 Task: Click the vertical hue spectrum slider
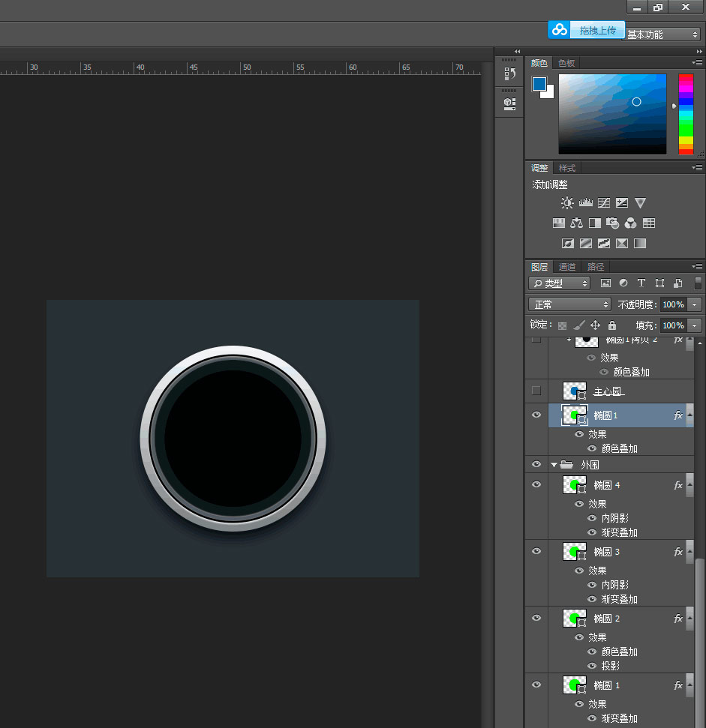coord(686,114)
